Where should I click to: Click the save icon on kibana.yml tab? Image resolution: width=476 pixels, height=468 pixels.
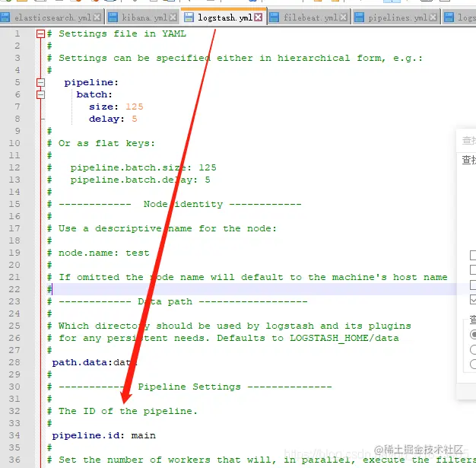[113, 18]
